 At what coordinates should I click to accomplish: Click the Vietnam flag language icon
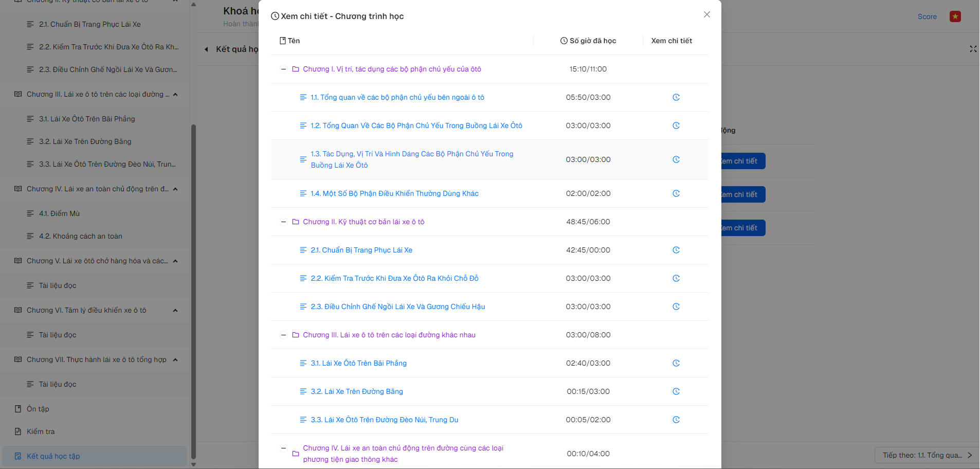tap(955, 16)
